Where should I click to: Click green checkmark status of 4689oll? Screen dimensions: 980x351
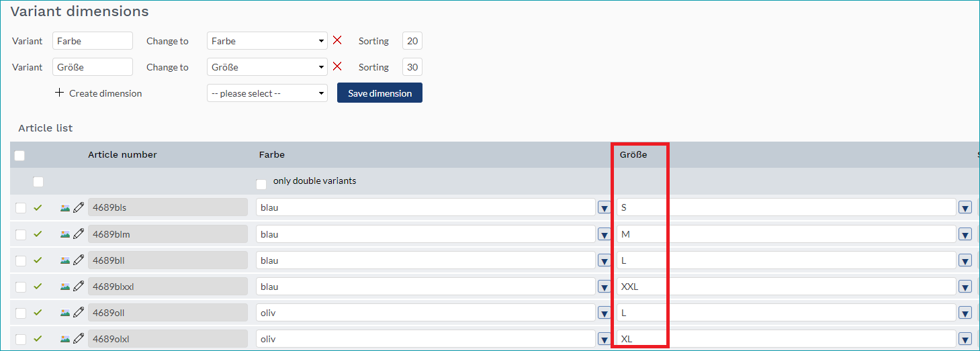38,313
